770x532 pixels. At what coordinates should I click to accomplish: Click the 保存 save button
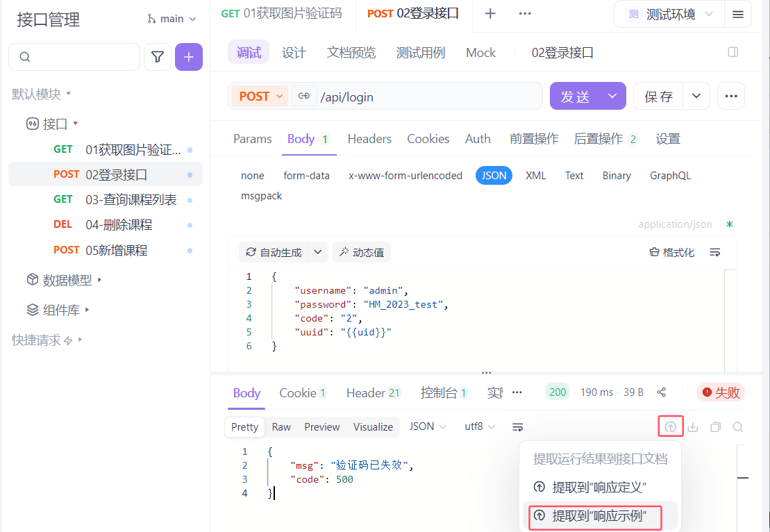pos(658,96)
